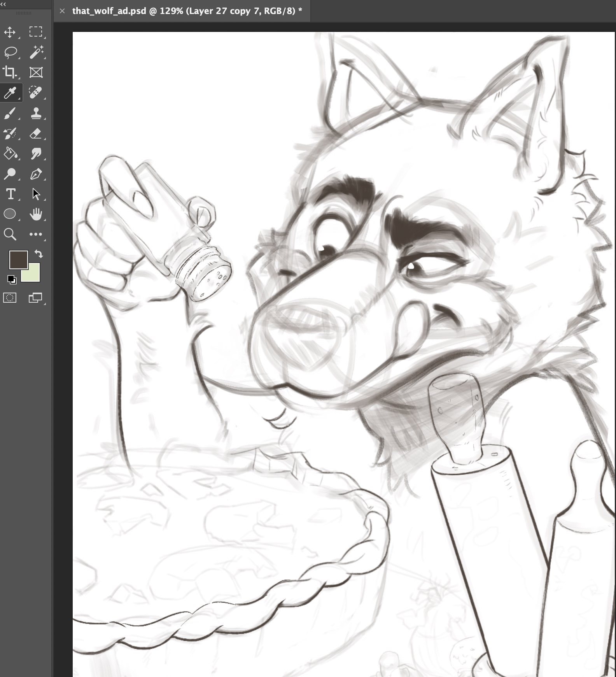Swap foreground and background colors
The height and width of the screenshot is (677, 616).
click(x=38, y=254)
